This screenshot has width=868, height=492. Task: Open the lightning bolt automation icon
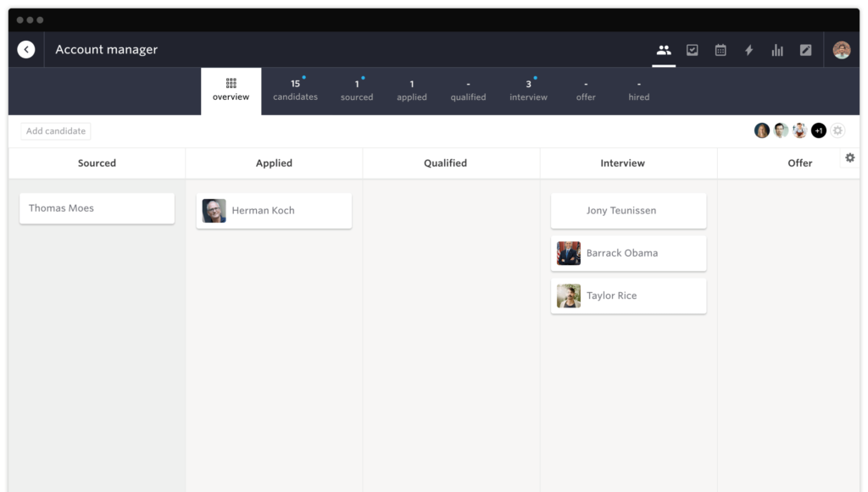(x=749, y=50)
